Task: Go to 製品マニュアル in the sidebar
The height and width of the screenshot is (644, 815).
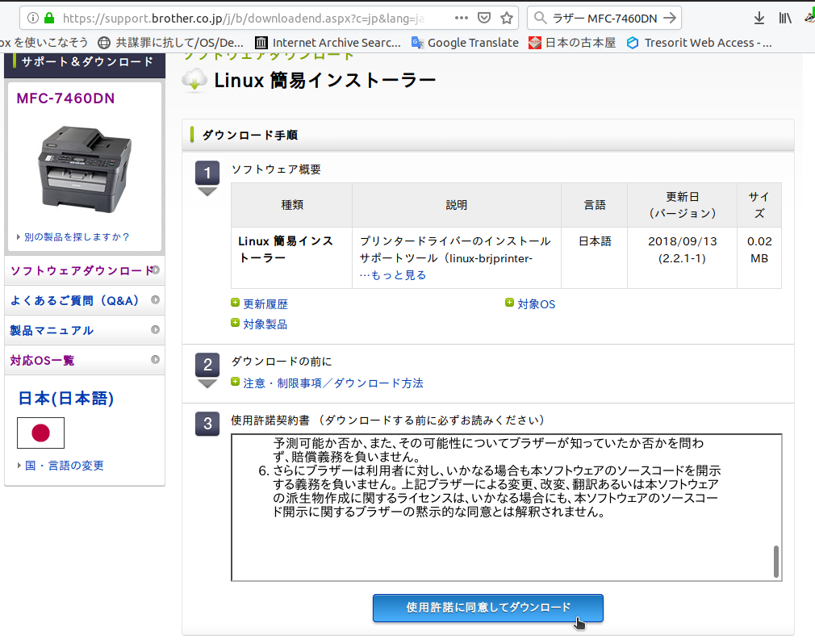Action: pyautogui.click(x=85, y=330)
